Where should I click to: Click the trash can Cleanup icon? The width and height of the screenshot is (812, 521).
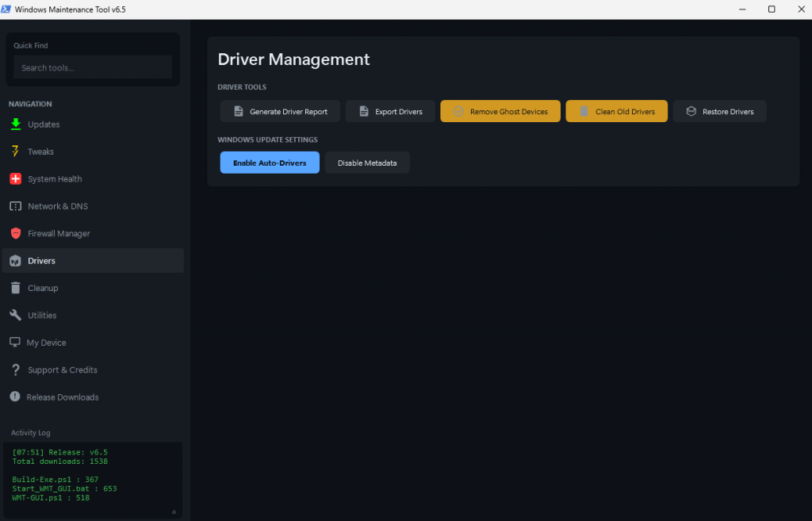tap(16, 288)
